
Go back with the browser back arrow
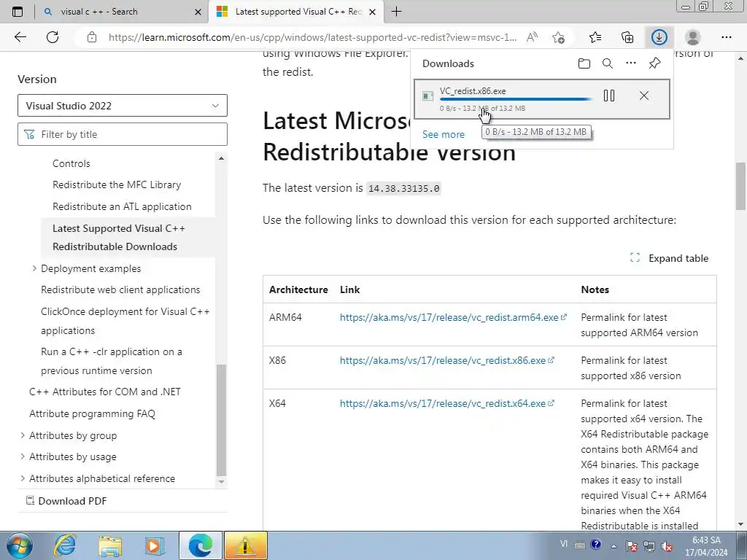click(20, 37)
